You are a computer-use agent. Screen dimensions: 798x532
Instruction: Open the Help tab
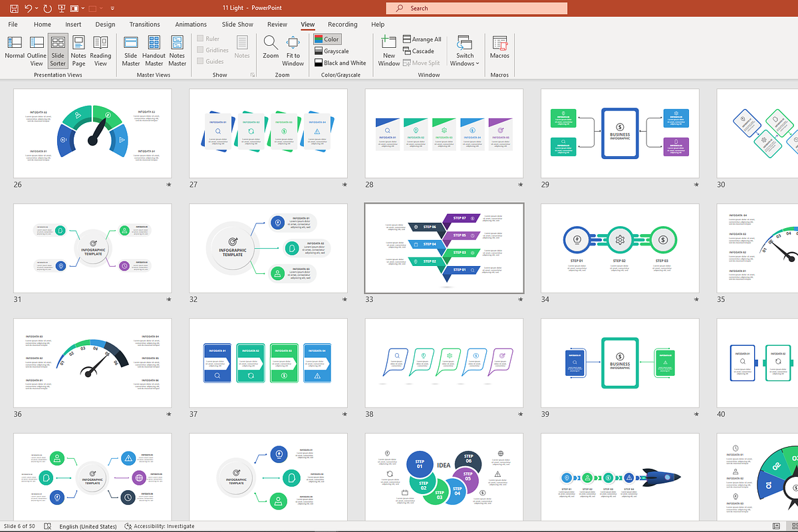(378, 25)
